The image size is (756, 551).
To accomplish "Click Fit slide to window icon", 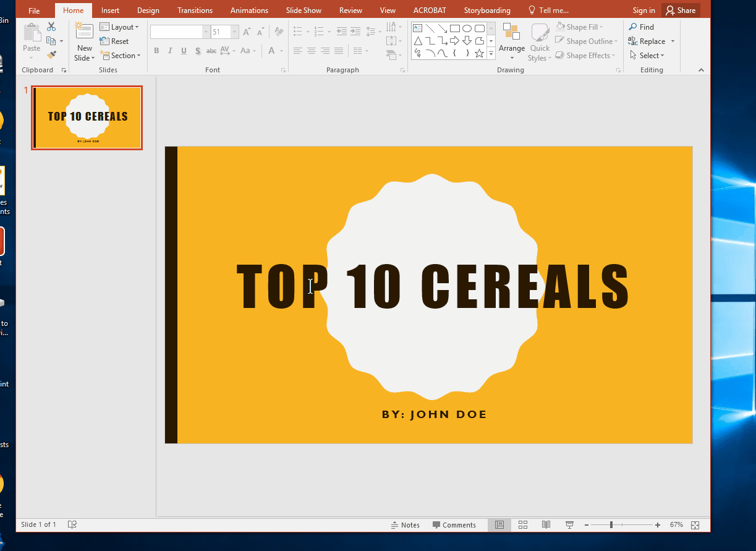I will (x=695, y=524).
